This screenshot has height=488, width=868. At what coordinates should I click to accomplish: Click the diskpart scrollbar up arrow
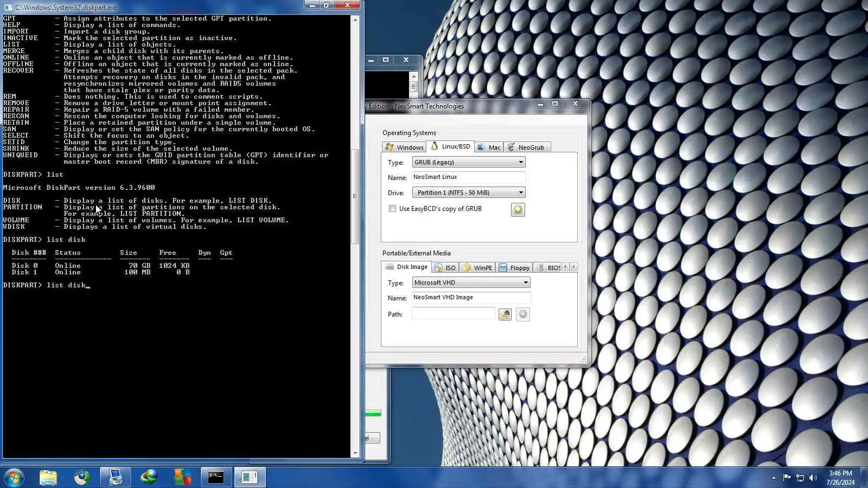355,20
